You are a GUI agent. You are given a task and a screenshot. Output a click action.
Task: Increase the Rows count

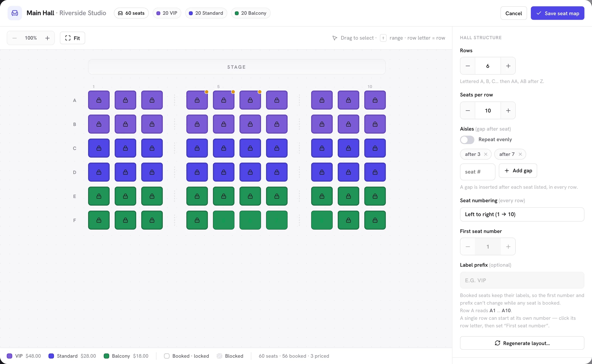tap(508, 66)
